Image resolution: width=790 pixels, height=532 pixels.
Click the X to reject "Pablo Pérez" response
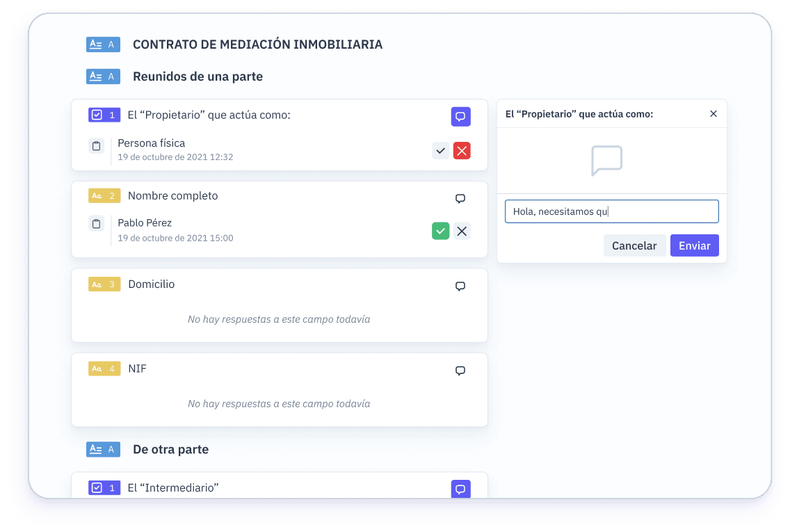(462, 231)
